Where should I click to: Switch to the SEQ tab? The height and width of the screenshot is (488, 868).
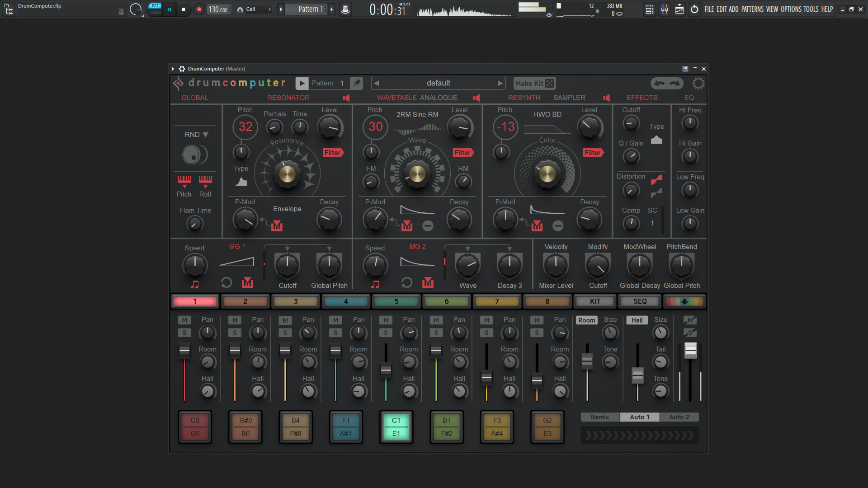coord(640,301)
